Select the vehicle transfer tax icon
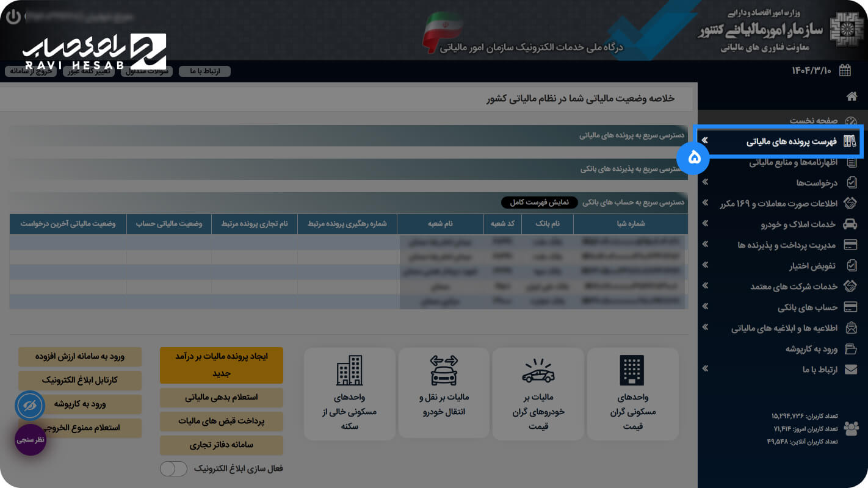Viewport: 868px width, 488px height. [x=444, y=370]
